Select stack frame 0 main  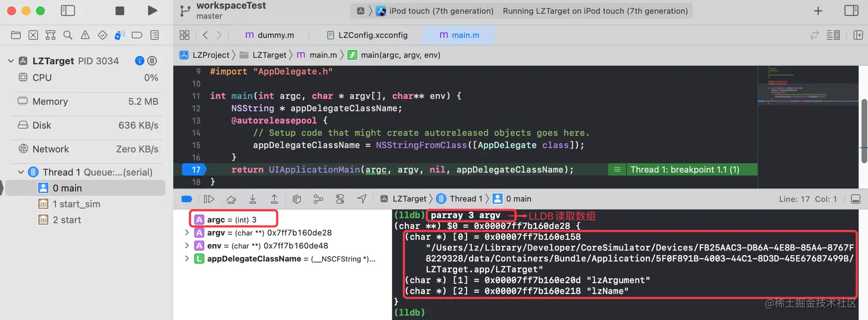click(85, 188)
